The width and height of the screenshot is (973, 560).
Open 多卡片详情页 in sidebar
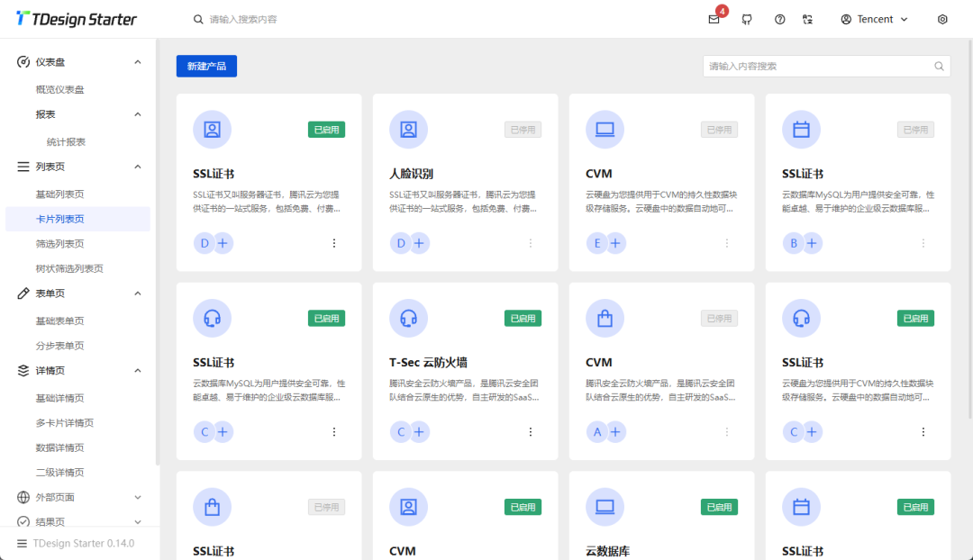(77, 423)
